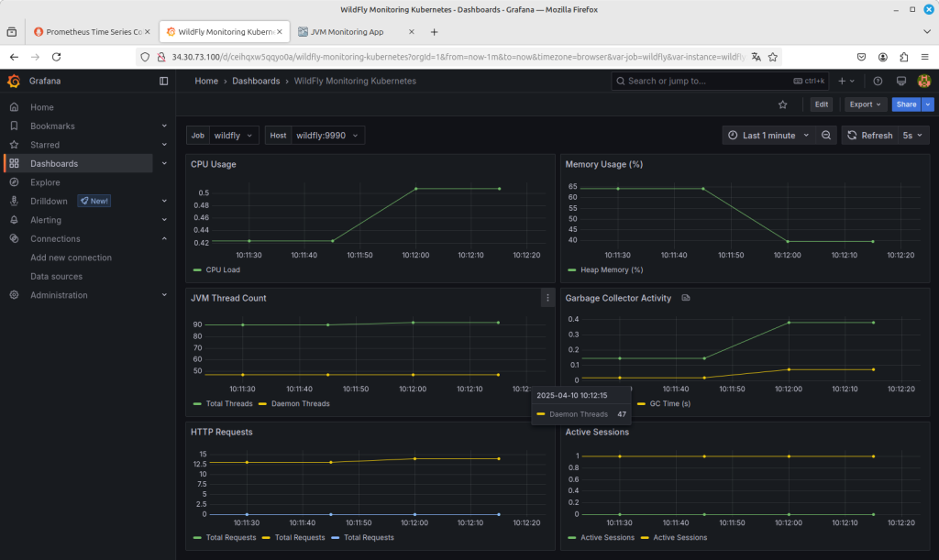Toggle the Total Threads legend series

[228, 404]
